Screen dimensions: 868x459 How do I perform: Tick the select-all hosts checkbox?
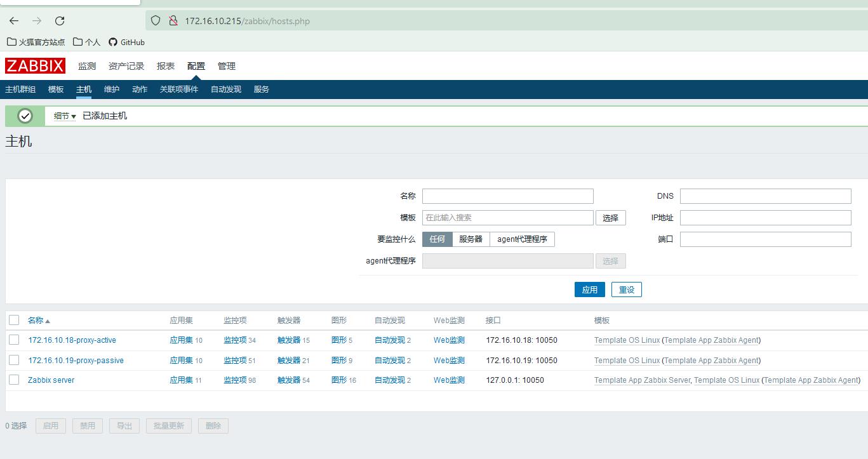point(14,320)
